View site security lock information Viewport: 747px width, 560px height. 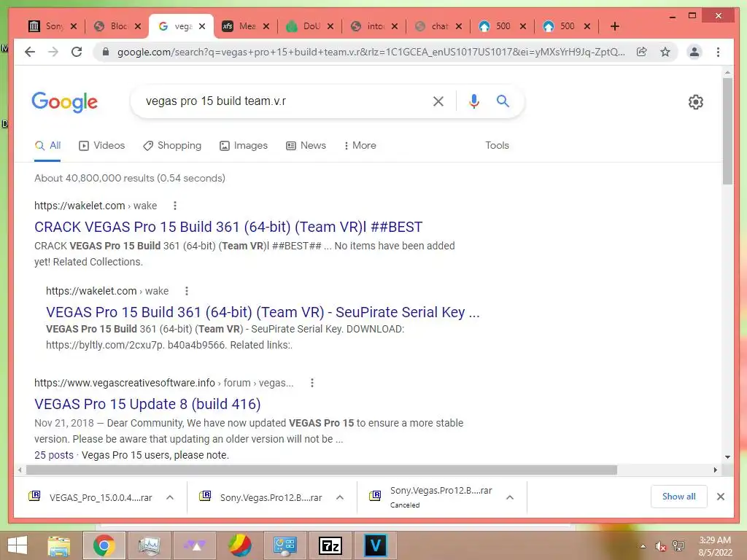pos(106,52)
